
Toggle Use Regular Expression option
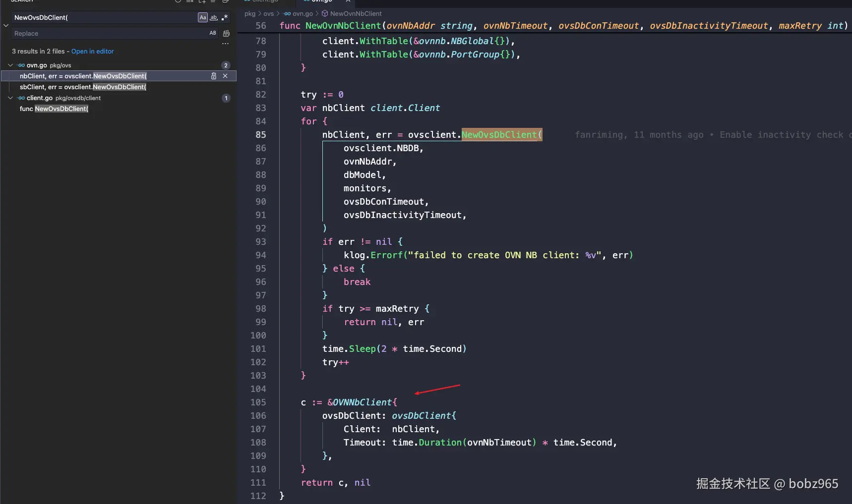225,17
